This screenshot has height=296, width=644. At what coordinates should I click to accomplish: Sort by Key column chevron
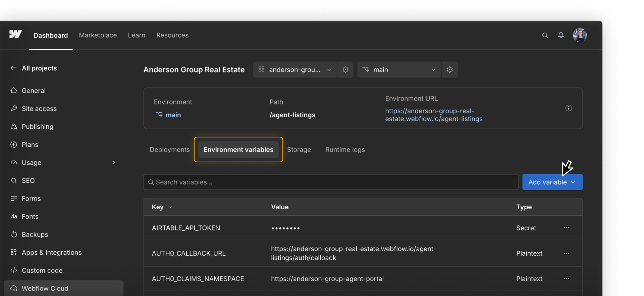click(x=171, y=207)
